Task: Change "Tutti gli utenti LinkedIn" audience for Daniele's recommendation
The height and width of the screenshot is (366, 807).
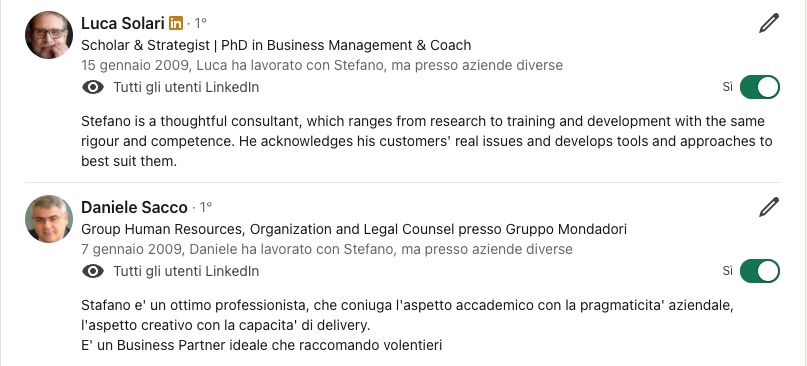Action: tap(186, 271)
